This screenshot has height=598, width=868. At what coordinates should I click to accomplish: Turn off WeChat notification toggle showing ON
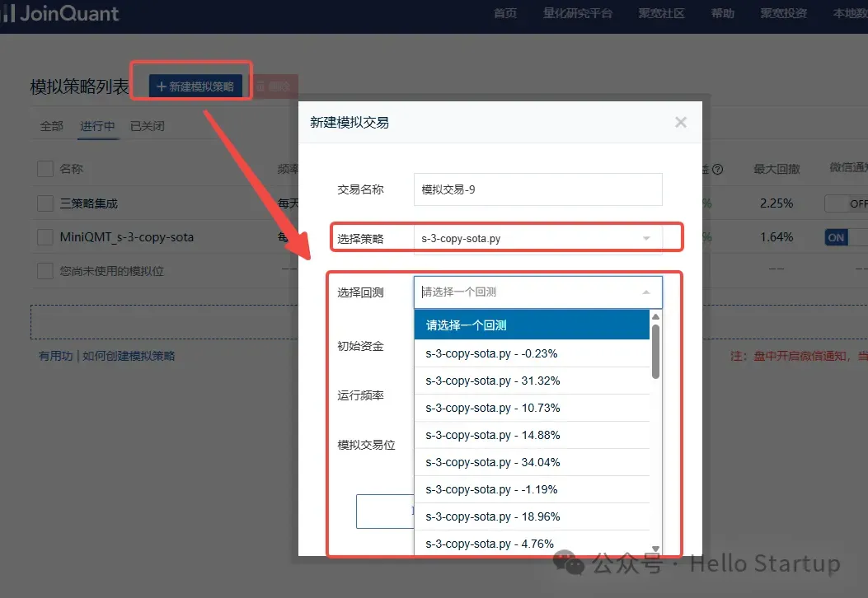pyautogui.click(x=847, y=237)
